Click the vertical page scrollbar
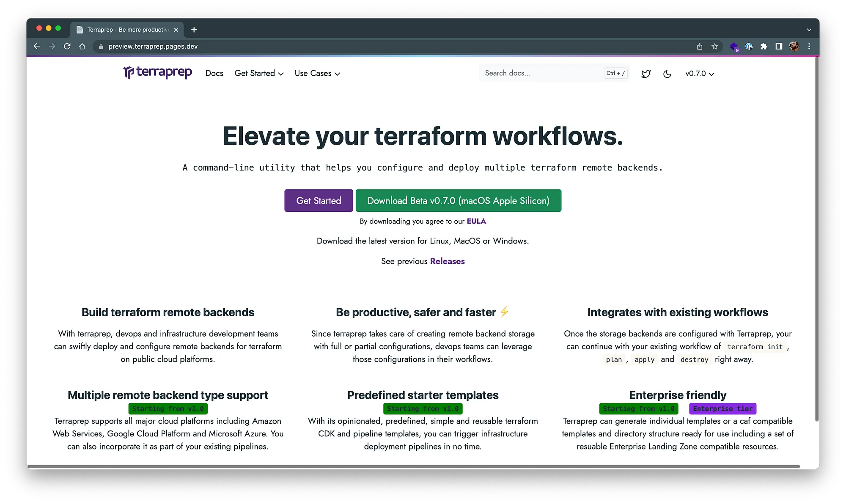The height and width of the screenshot is (504, 846). pos(817,239)
